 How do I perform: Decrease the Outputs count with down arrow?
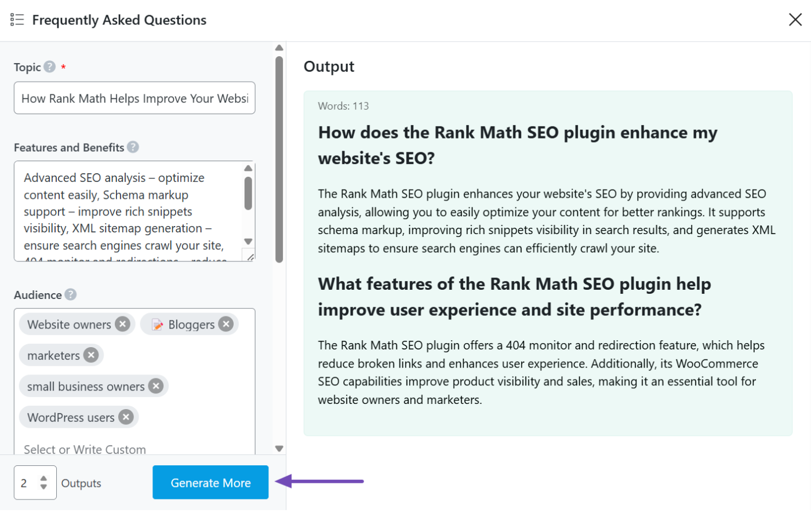[x=43, y=487]
